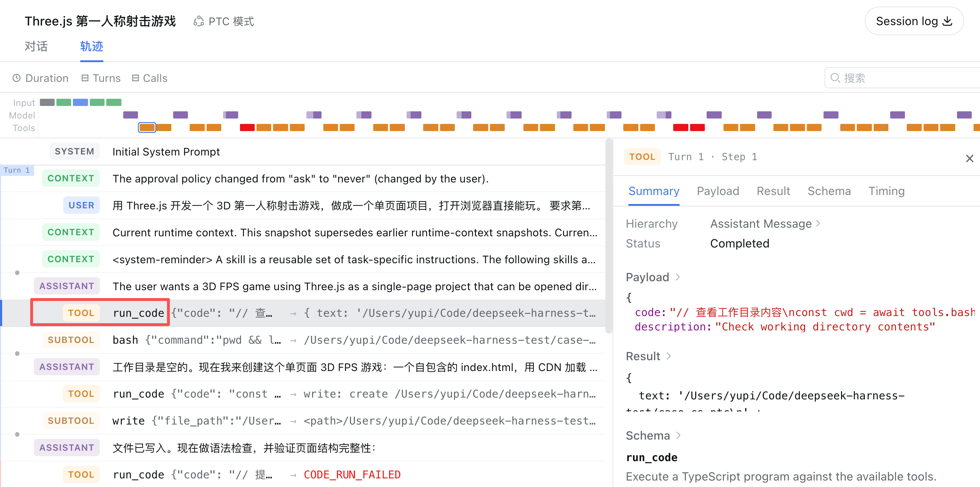Screen dimensions: 980x487
Task: Select the first purple Model timeline block
Action: [130, 115]
